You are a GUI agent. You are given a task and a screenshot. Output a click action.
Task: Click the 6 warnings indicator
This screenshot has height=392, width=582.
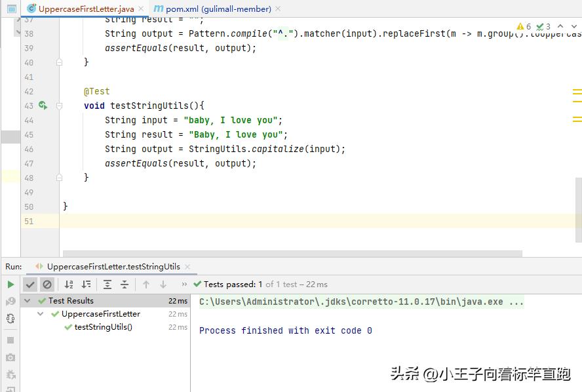(x=524, y=27)
